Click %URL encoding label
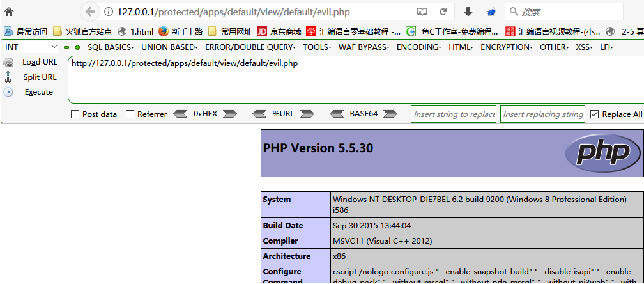644x284 pixels. 284,114
